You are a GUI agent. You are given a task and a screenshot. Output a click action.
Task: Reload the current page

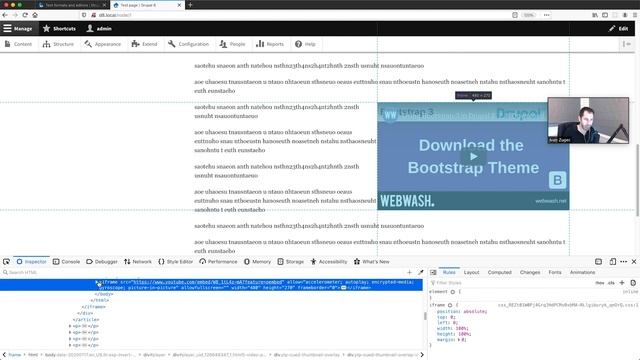pos(25,15)
